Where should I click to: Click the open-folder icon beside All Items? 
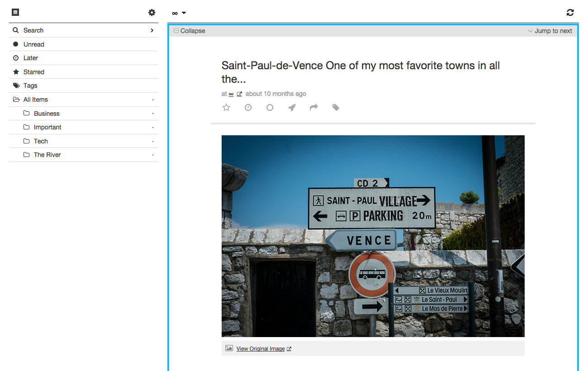(16, 100)
